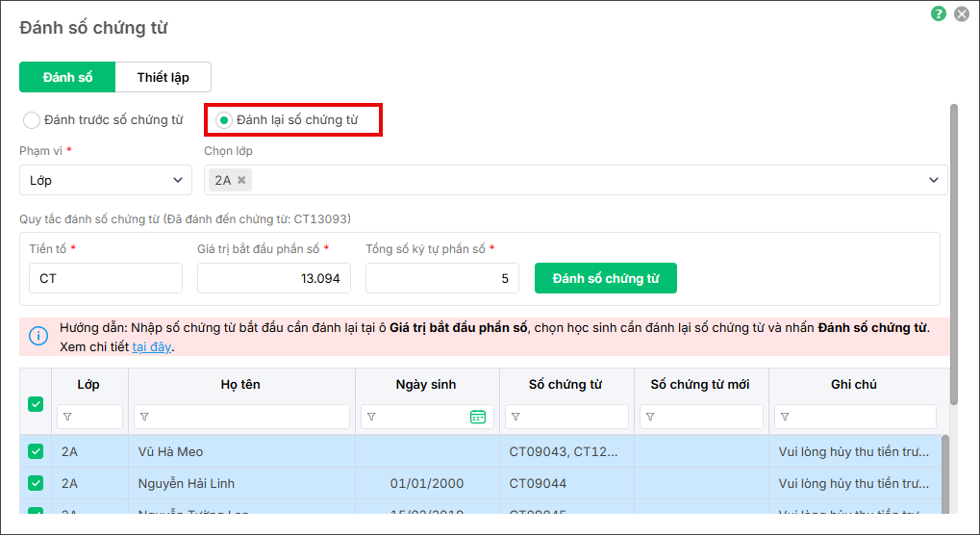The height and width of the screenshot is (535, 980).
Task: Click the info icon in the guidance banner
Action: click(38, 336)
